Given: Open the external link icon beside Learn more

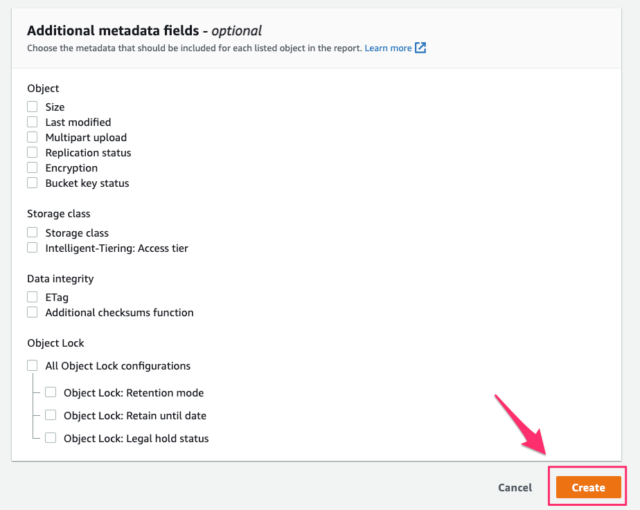Looking at the screenshot, I should tap(420, 48).
